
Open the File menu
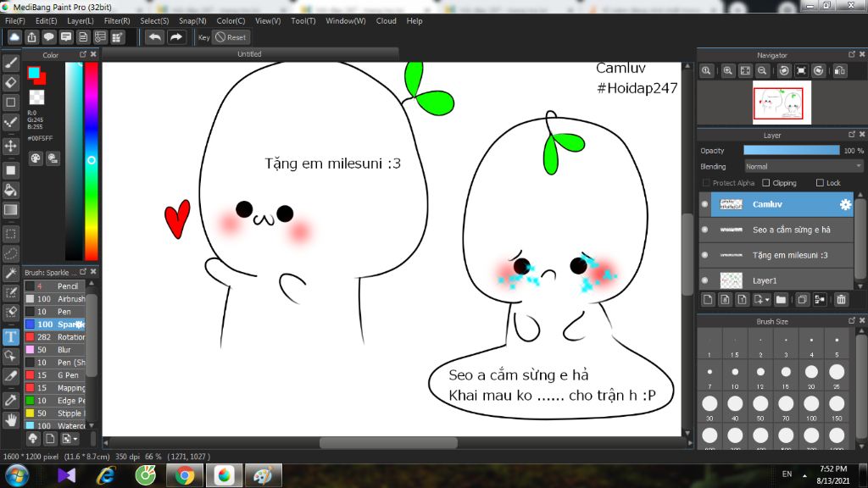pyautogui.click(x=15, y=21)
